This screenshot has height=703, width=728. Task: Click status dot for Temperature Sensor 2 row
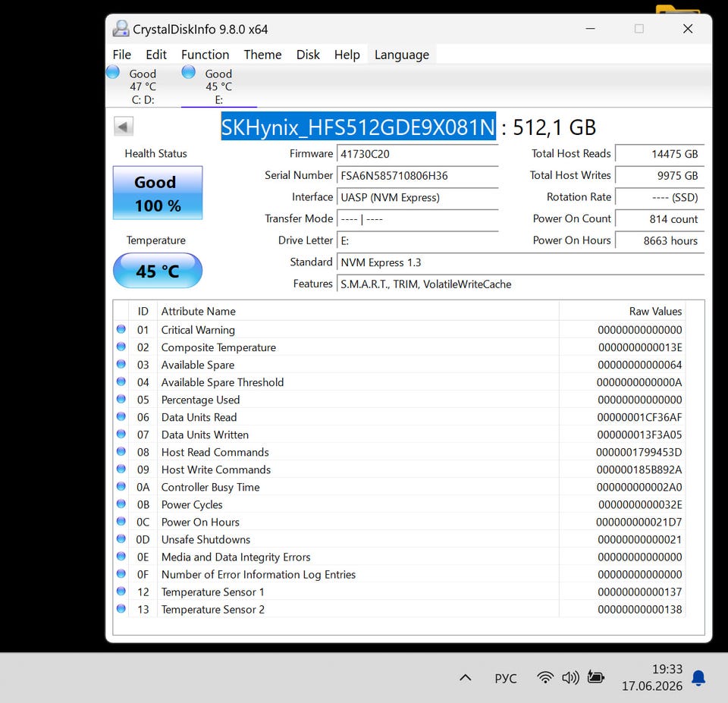point(121,608)
